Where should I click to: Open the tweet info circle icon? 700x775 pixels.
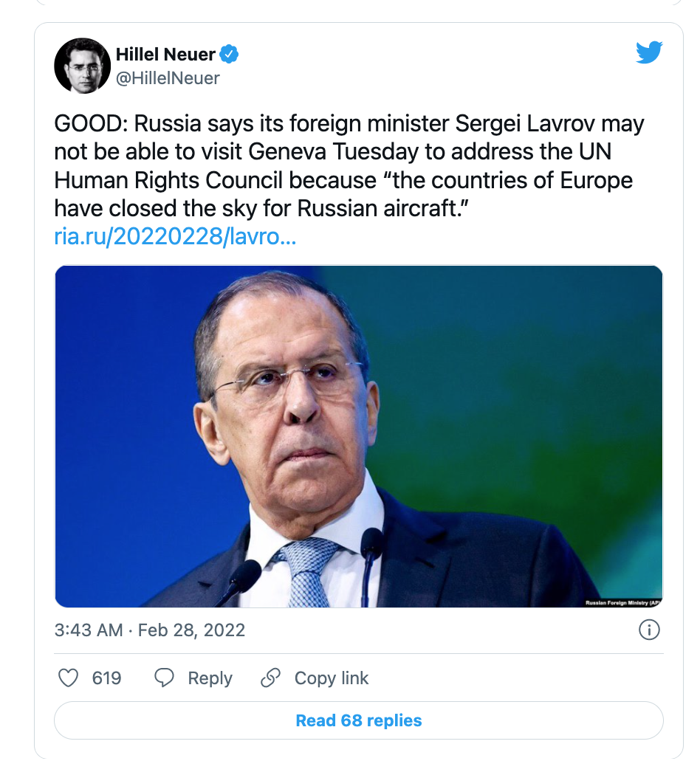[649, 630]
